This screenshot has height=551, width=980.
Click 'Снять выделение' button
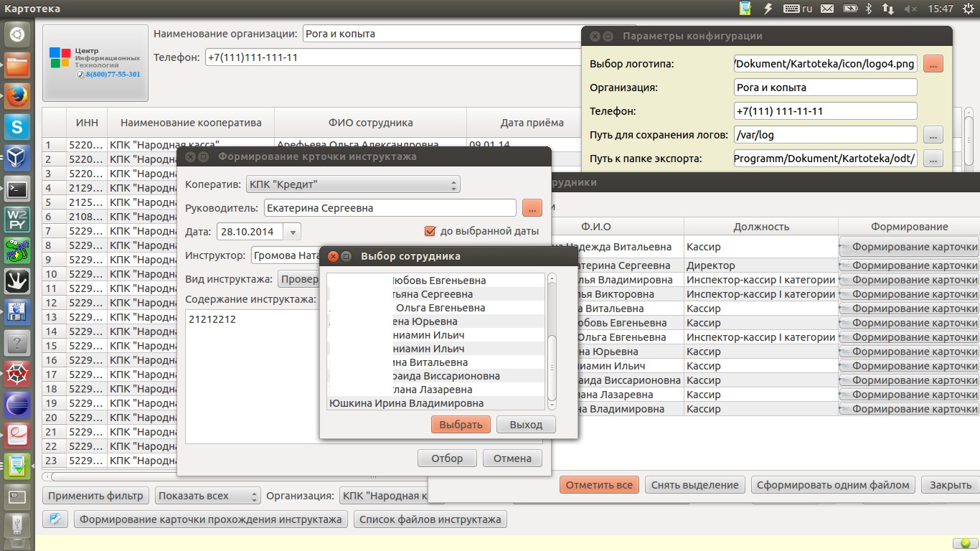click(x=694, y=485)
